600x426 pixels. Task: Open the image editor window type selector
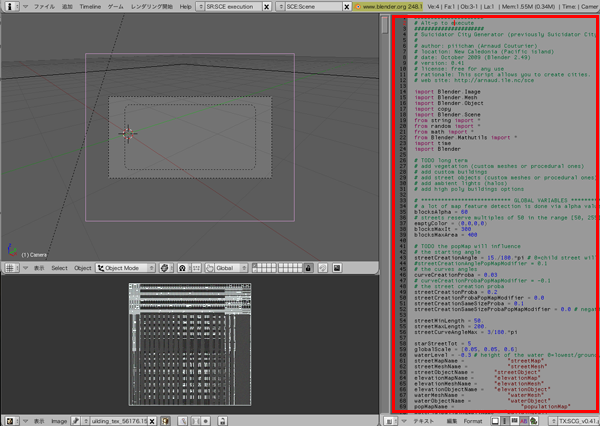coord(11,421)
